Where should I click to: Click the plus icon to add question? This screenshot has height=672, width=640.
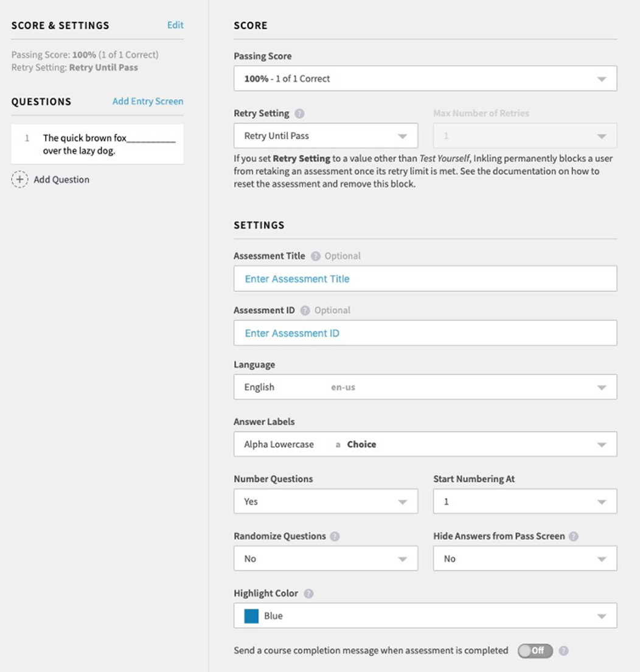(x=20, y=179)
